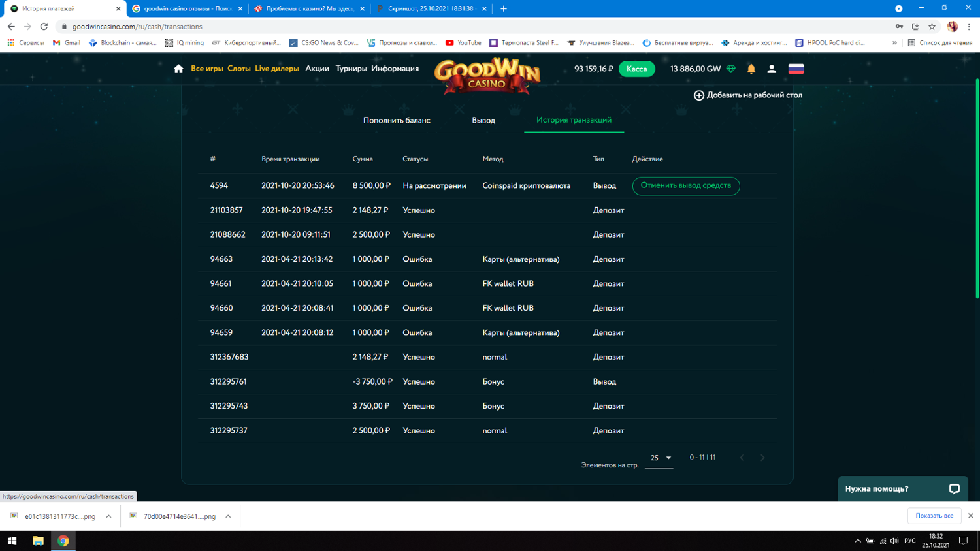This screenshot has width=980, height=551.
Task: Reload the page with refresh icon
Action: (x=44, y=27)
